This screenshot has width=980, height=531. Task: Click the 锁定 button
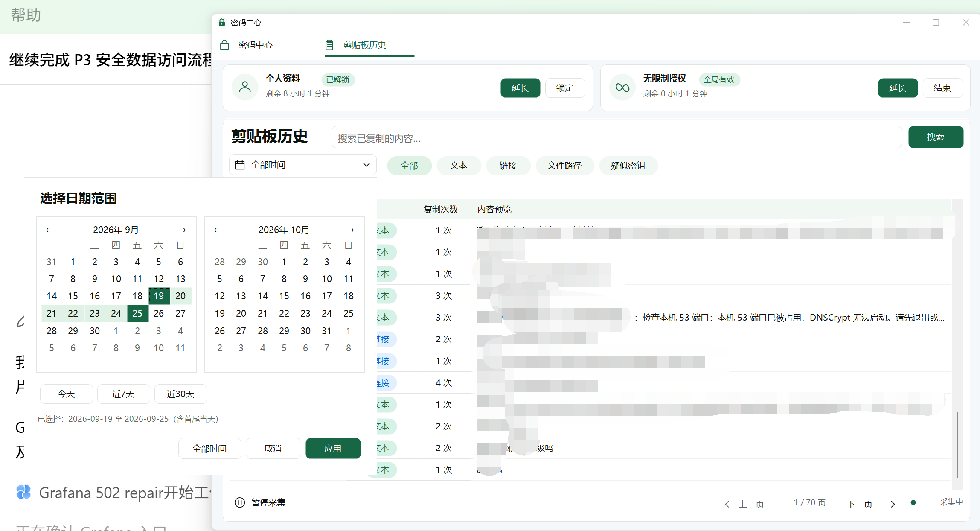(565, 88)
